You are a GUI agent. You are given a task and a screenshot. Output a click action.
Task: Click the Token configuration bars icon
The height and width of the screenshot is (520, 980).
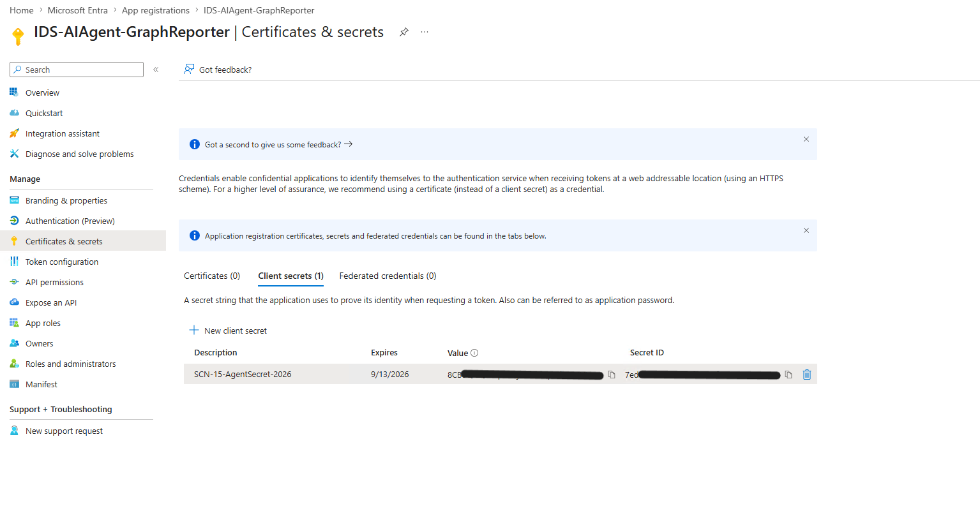click(x=14, y=262)
